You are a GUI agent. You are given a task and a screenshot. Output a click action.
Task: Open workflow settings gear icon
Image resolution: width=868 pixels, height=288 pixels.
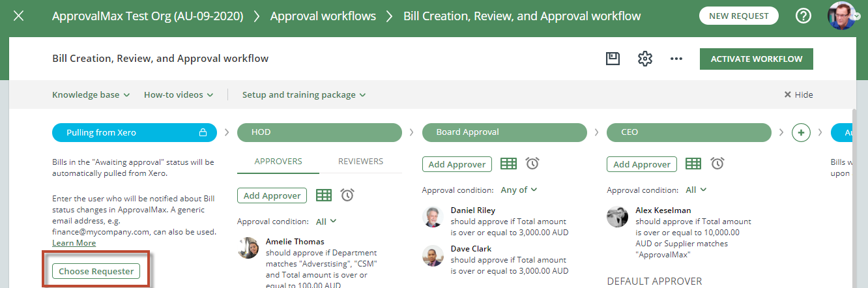click(645, 59)
